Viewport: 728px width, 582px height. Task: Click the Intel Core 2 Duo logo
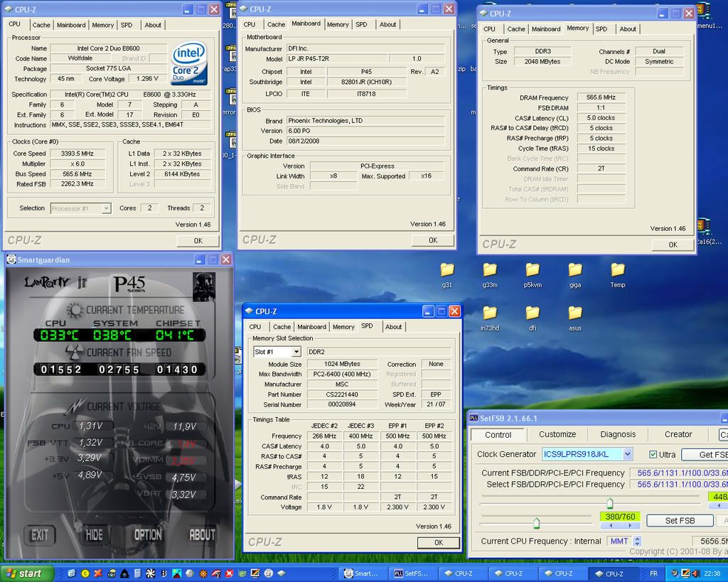(189, 64)
